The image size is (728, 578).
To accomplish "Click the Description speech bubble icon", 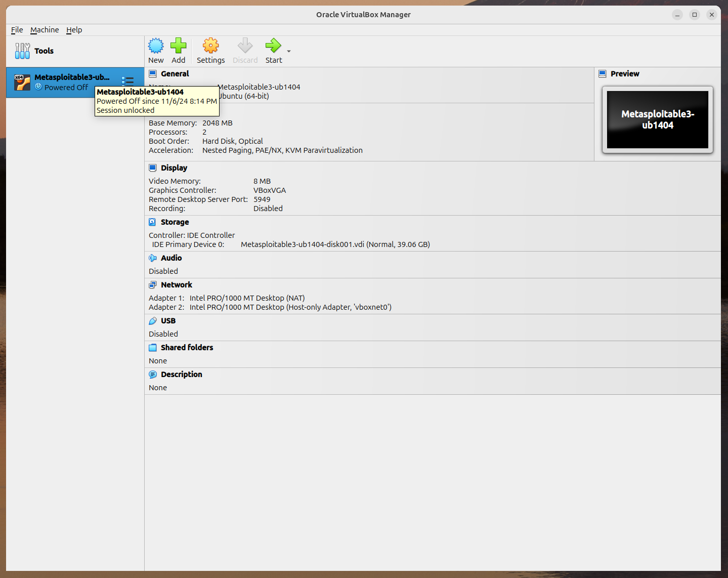I will pyautogui.click(x=153, y=374).
